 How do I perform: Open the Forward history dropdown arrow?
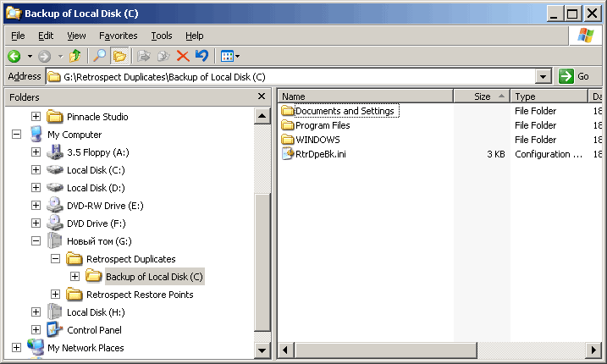(x=60, y=56)
